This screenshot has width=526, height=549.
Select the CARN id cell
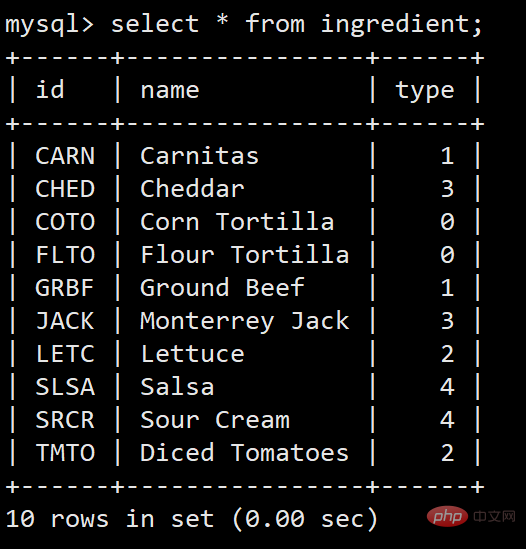(65, 156)
